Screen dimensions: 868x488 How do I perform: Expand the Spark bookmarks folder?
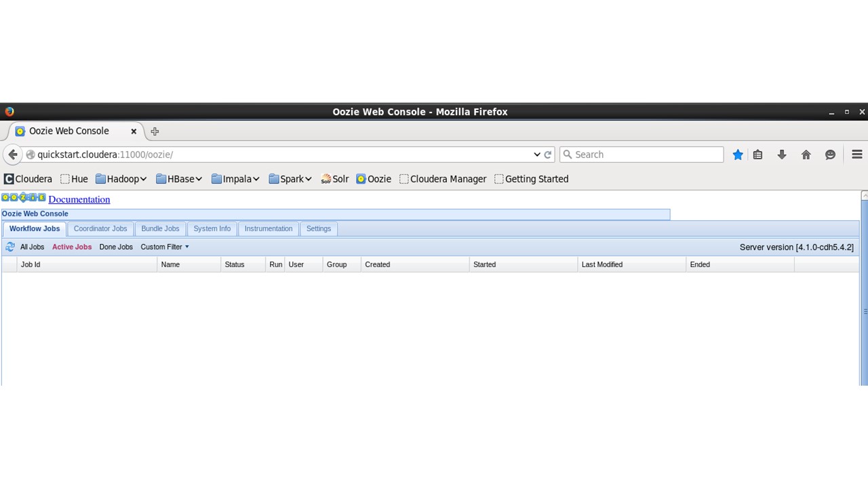(290, 179)
